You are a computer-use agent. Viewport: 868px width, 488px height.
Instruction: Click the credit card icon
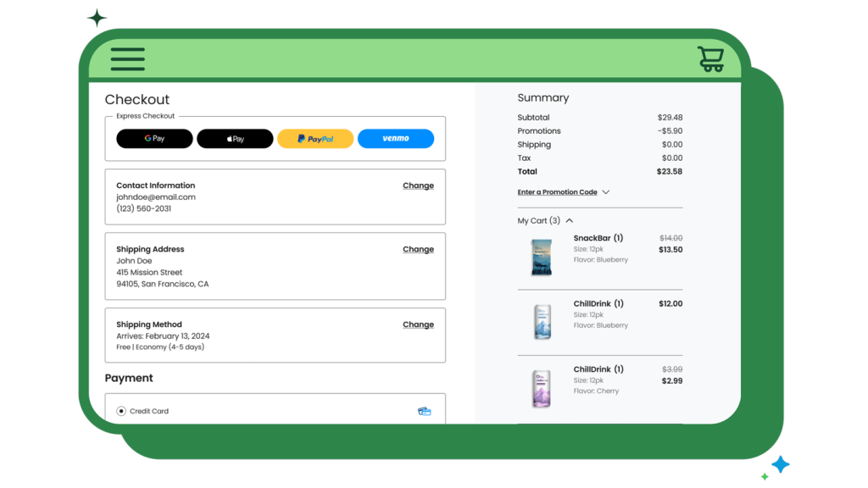tap(425, 411)
